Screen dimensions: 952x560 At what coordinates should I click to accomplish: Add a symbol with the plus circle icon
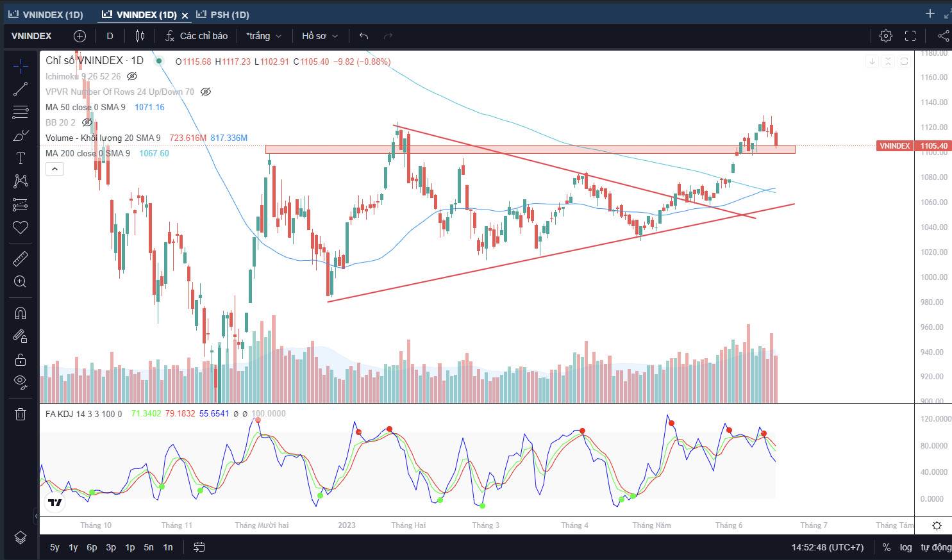[79, 36]
